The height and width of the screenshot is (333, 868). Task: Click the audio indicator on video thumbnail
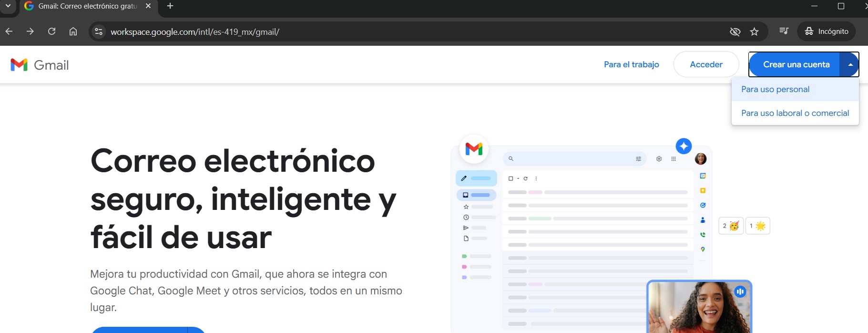[x=740, y=291]
